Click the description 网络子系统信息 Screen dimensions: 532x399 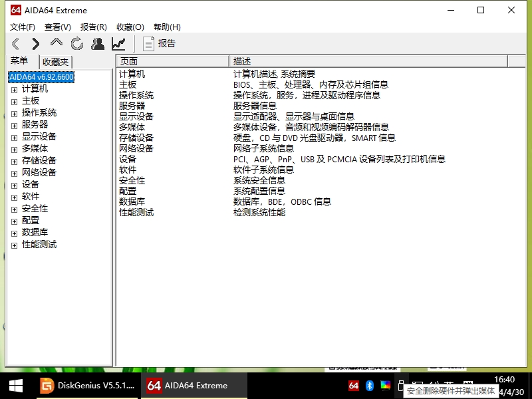pos(263,148)
